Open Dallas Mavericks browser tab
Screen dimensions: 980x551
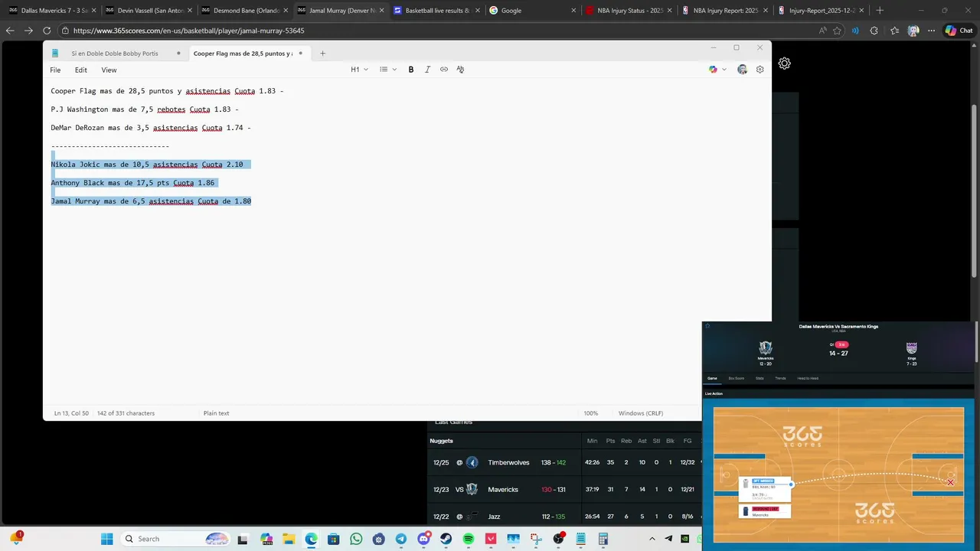pos(53,11)
